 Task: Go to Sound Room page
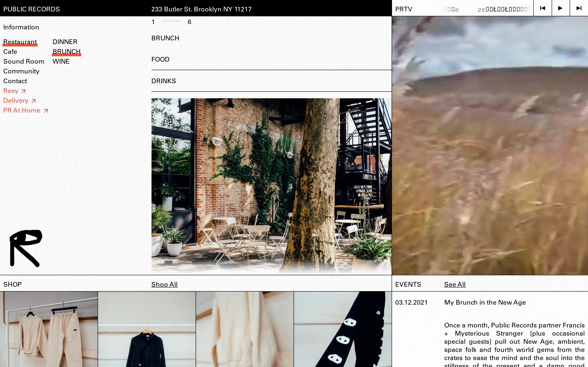(24, 61)
